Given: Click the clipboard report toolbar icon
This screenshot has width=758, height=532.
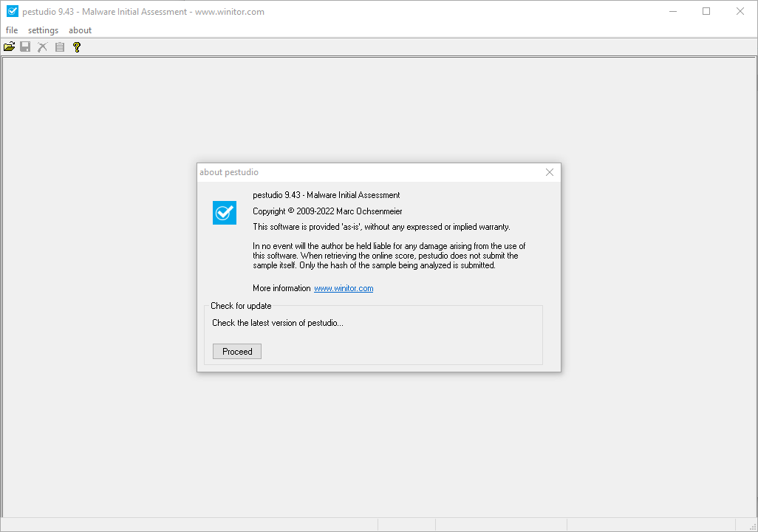Looking at the screenshot, I should click(x=60, y=47).
